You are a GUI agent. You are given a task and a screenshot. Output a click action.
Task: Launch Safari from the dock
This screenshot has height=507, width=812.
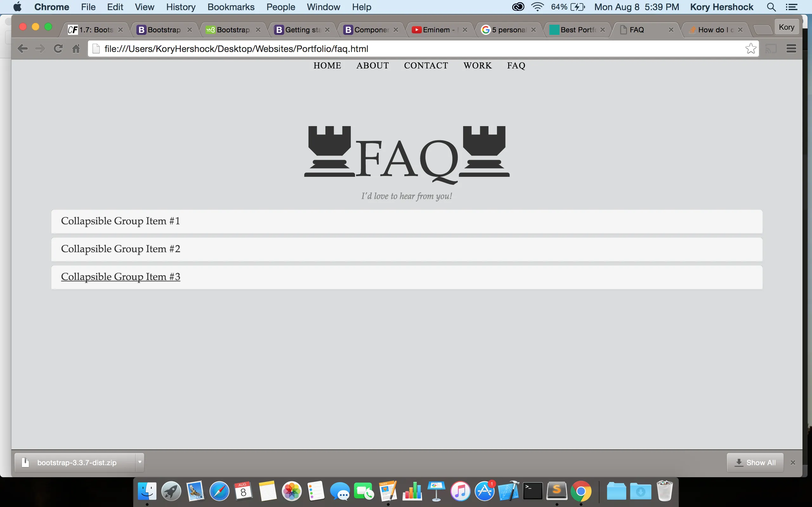coord(219,491)
